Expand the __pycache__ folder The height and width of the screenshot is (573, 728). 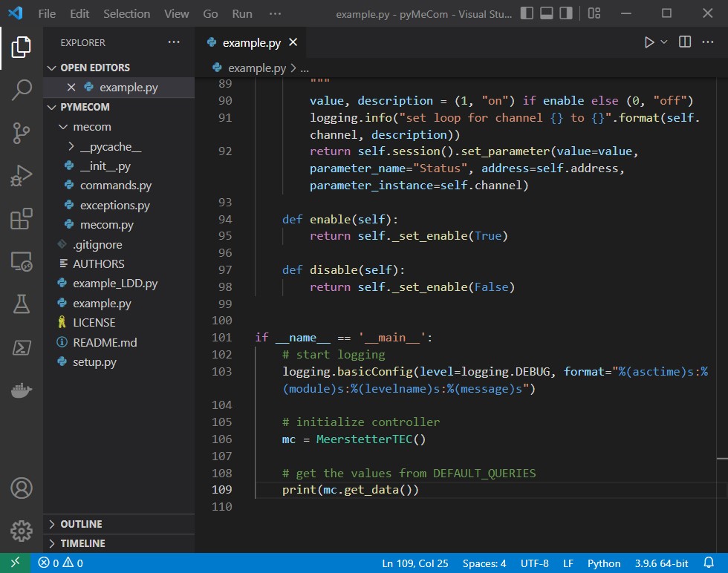tap(73, 146)
